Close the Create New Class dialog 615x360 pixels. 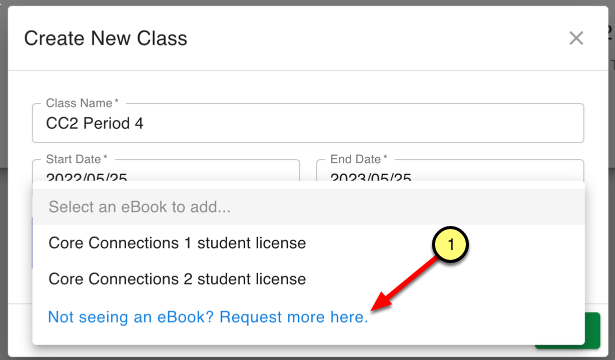(576, 38)
